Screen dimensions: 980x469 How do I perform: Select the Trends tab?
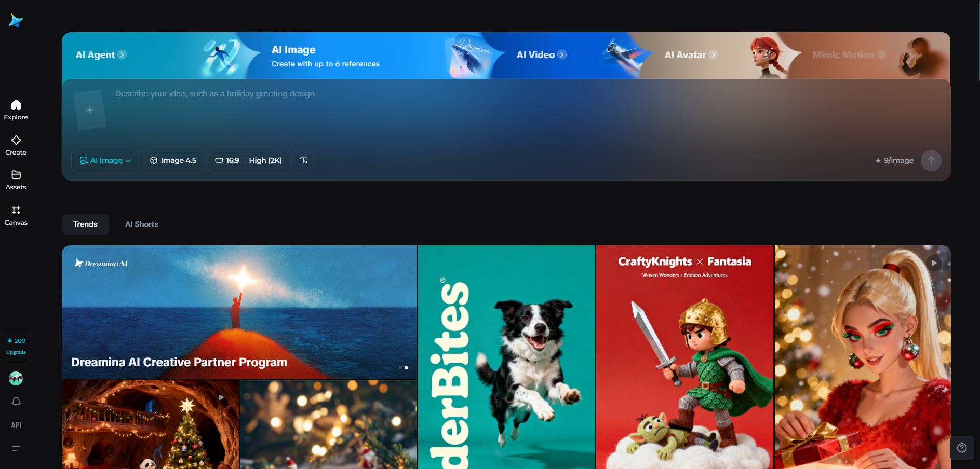[x=85, y=224]
